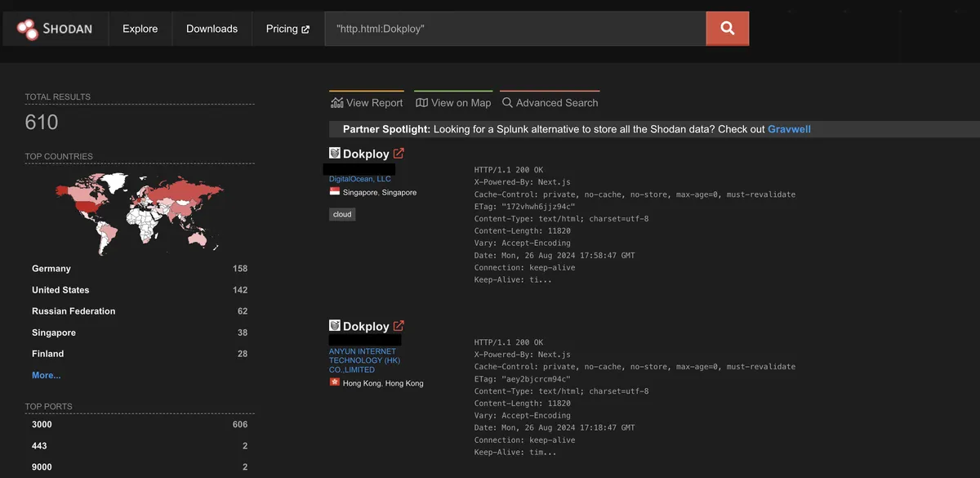Screen dimensions: 980x478
Task: Filter results by Germany
Action: pos(51,269)
